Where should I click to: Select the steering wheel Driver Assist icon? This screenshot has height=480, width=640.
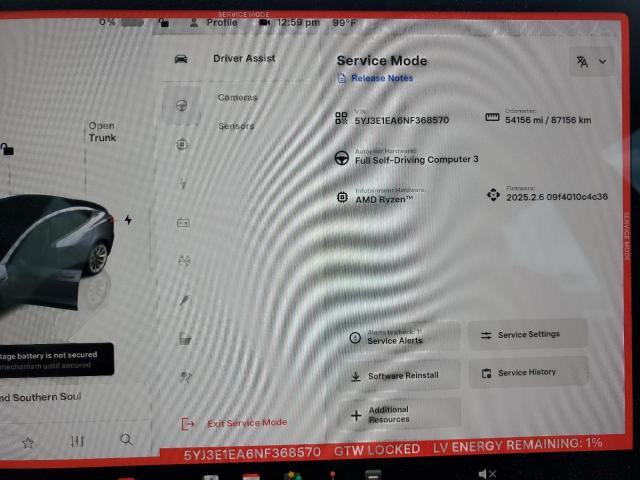(182, 104)
